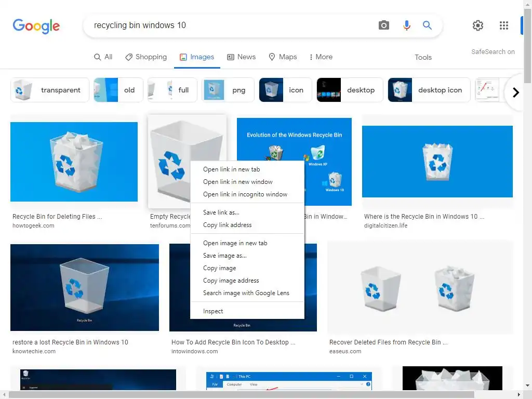Image resolution: width=532 pixels, height=399 pixels.
Task: Open Evolution of Windows Recycle Bin thumbnail
Action: [294, 139]
